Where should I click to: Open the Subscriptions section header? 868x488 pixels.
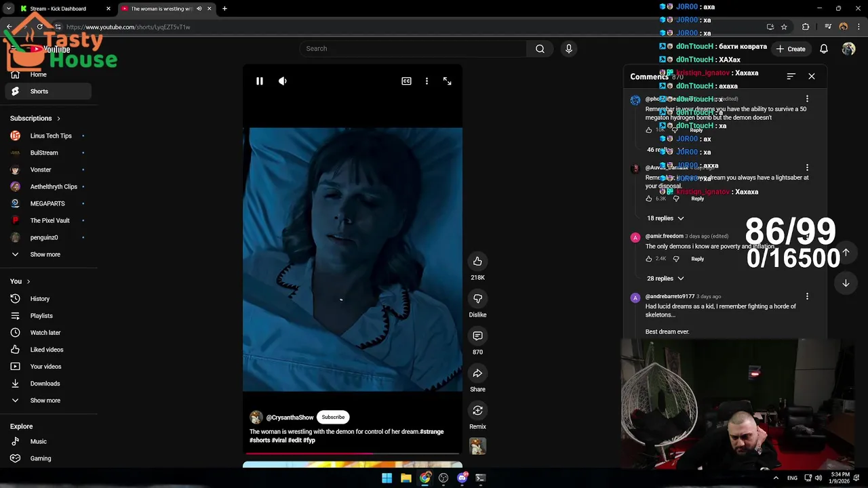(x=35, y=119)
